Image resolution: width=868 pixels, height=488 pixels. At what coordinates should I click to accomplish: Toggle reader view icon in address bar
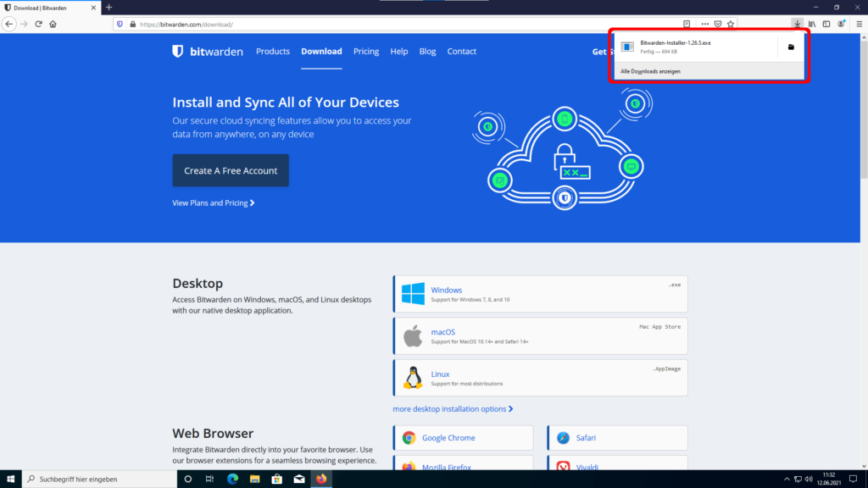pyautogui.click(x=687, y=25)
